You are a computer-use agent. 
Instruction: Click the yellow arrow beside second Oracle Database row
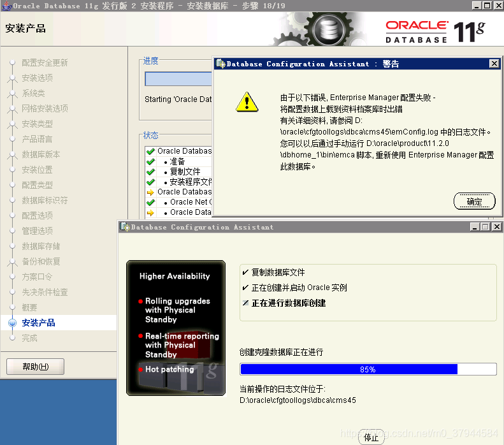[x=150, y=193]
